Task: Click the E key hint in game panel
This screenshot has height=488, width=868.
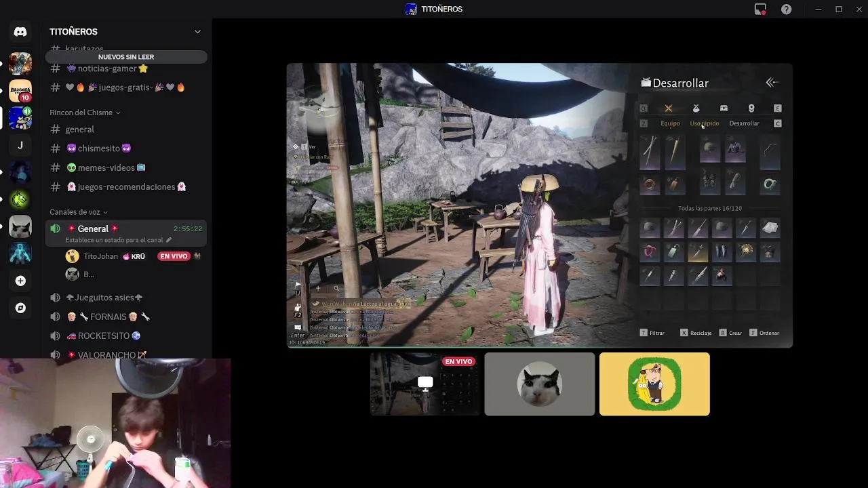Action: (x=777, y=108)
